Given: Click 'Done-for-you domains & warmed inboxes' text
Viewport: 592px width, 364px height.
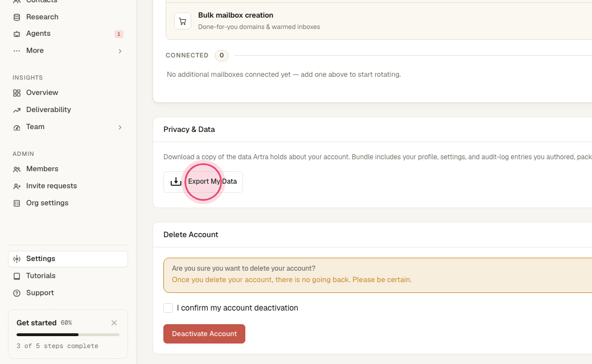Looking at the screenshot, I should click(x=259, y=27).
